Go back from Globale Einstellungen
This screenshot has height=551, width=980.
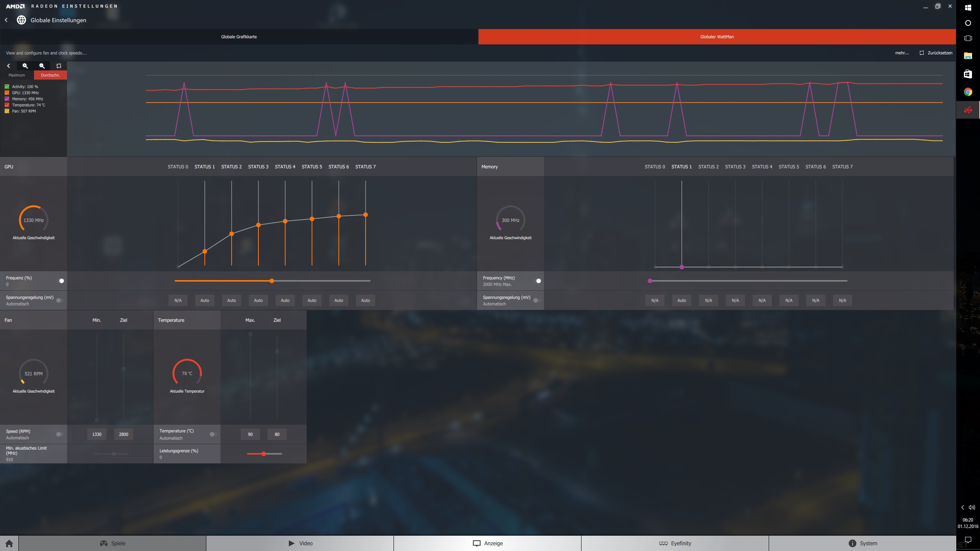tap(6, 20)
